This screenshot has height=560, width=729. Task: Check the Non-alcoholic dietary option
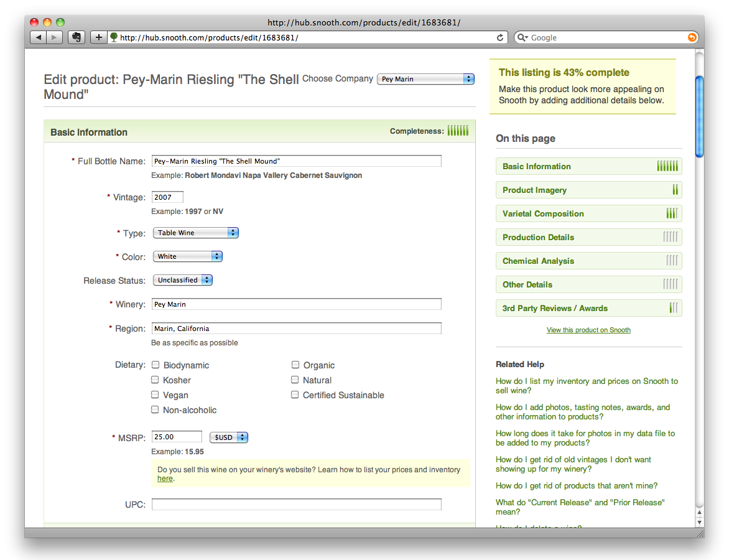(x=155, y=410)
